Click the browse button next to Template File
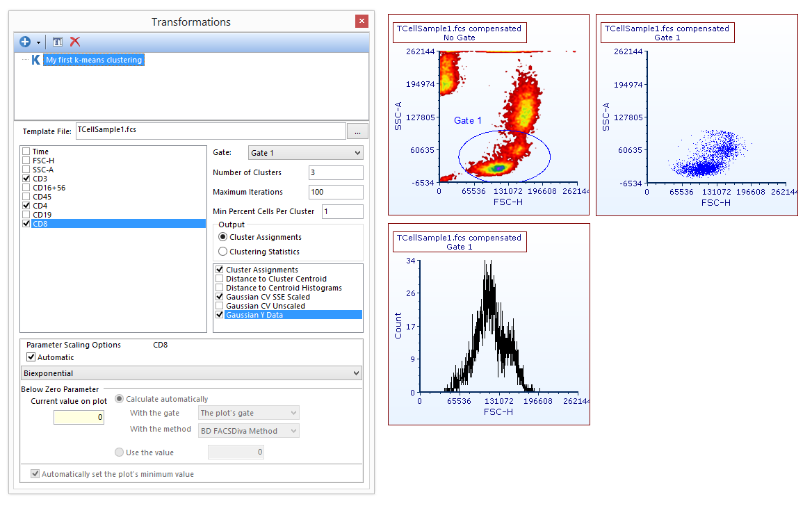The width and height of the screenshot is (812, 506). [x=357, y=131]
